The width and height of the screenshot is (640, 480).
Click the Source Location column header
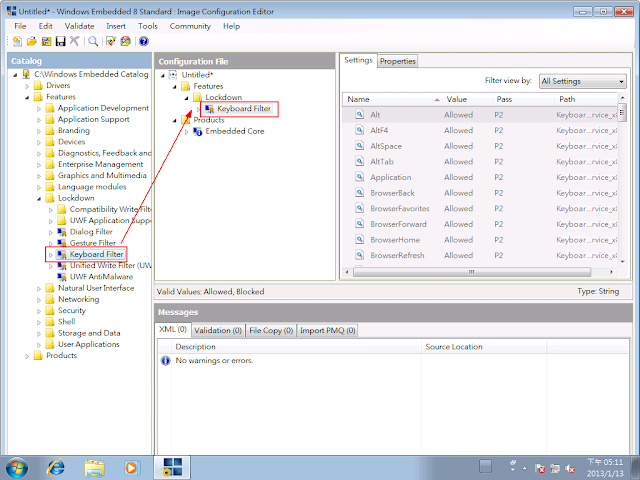click(484, 347)
